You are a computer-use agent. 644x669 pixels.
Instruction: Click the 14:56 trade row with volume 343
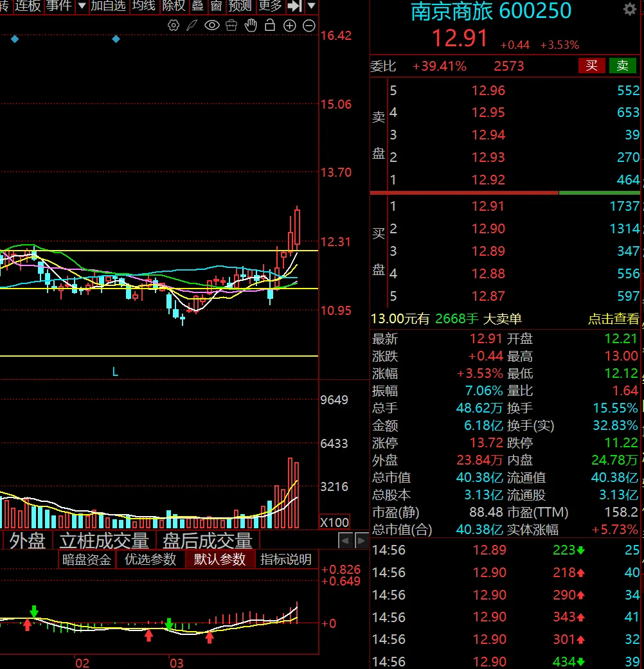pyautogui.click(x=506, y=617)
